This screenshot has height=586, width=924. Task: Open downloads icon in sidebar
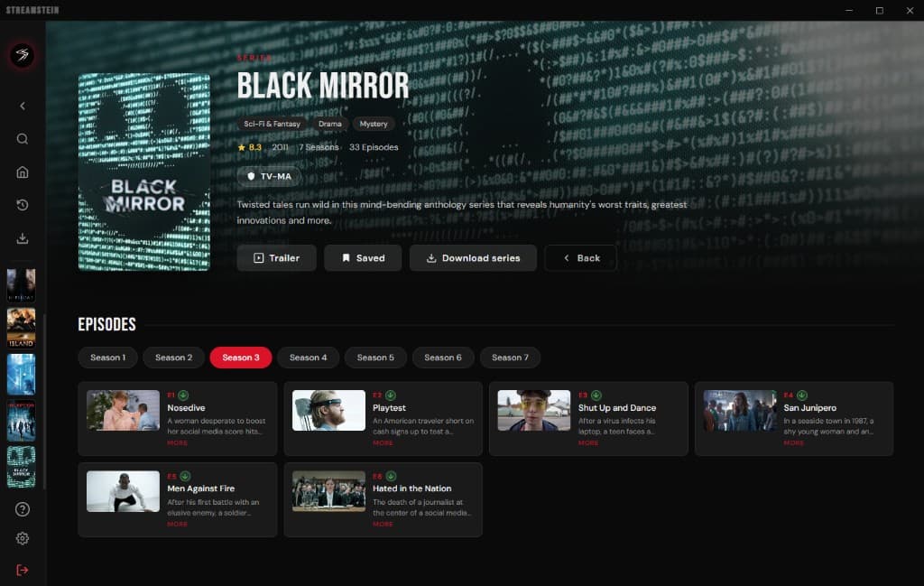point(23,238)
